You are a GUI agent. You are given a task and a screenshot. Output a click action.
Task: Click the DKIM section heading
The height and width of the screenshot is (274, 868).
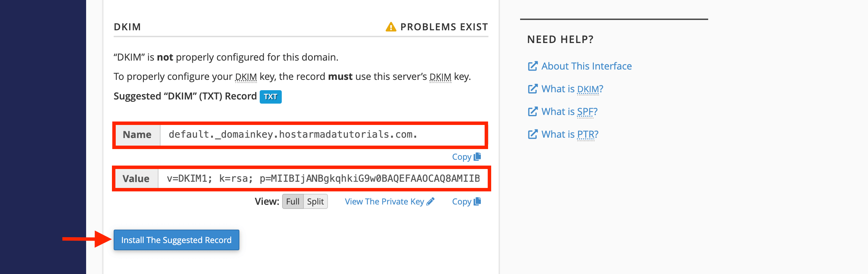click(x=127, y=27)
